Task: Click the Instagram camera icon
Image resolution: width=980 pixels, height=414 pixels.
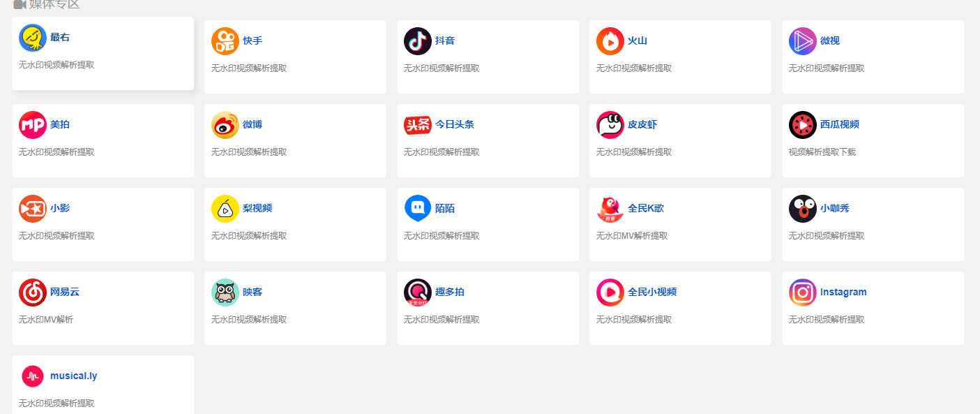Action: click(803, 293)
